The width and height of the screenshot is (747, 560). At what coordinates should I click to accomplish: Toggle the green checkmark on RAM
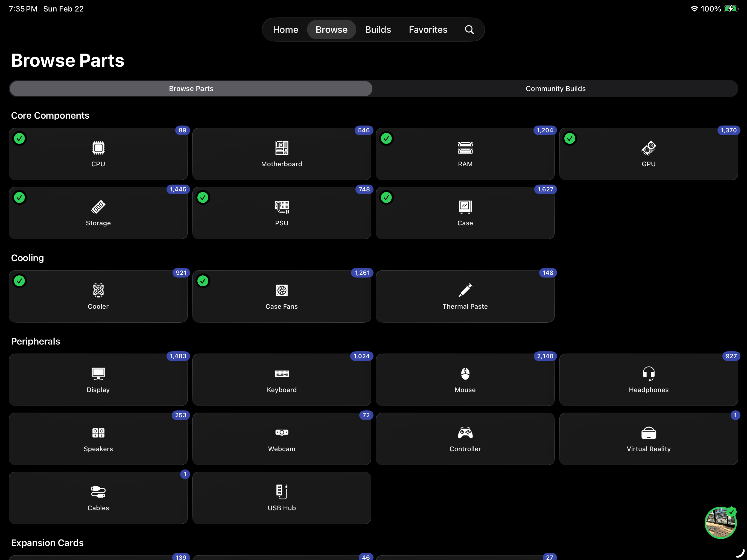tap(386, 138)
